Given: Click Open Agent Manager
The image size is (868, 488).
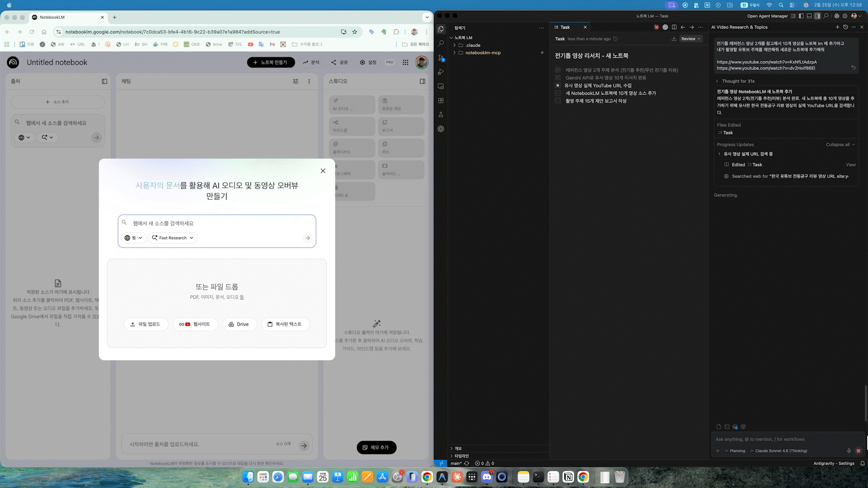Looking at the screenshot, I should tap(767, 16).
